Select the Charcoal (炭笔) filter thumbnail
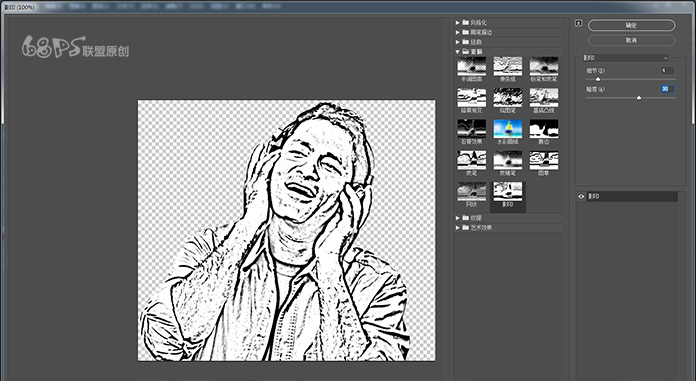696x381 pixels. point(471,160)
